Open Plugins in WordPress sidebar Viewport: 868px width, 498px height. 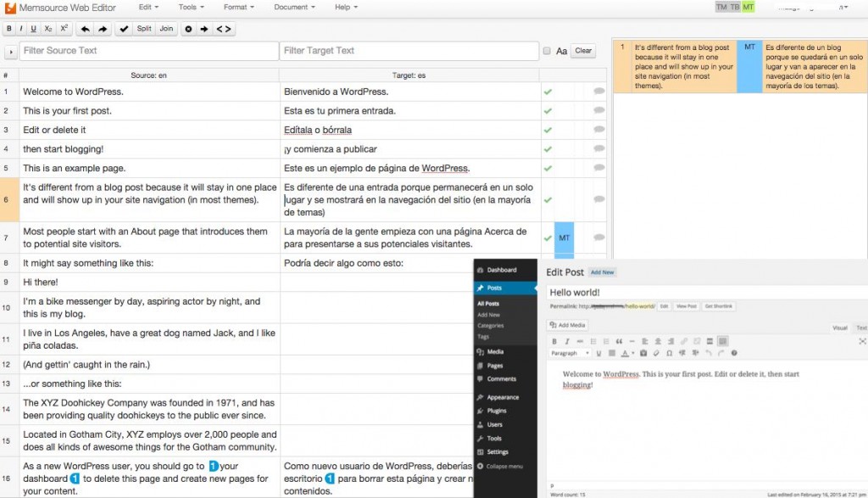click(497, 411)
